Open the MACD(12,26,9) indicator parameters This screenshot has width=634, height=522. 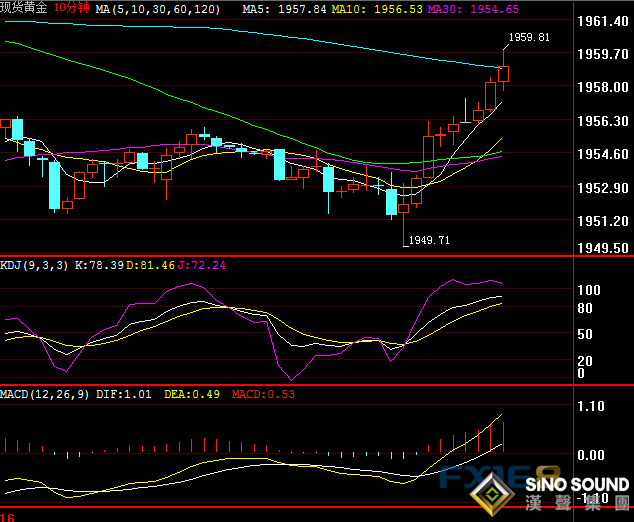(45, 394)
